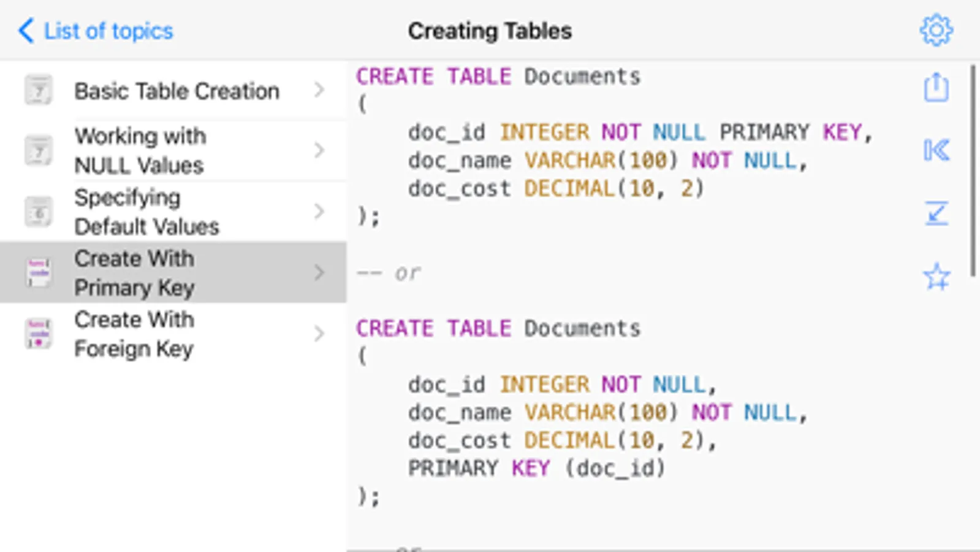
Task: Select the Create With Foreign Key topic
Action: tap(134, 334)
